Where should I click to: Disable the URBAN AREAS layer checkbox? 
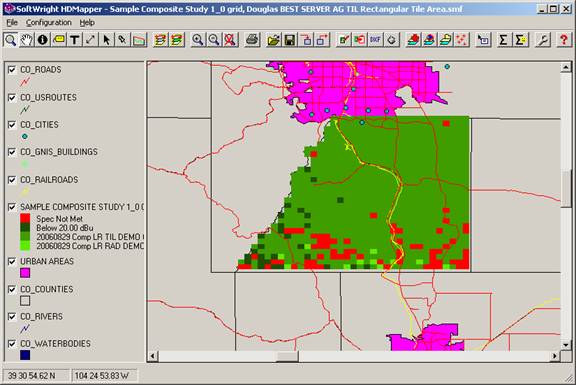(12, 261)
